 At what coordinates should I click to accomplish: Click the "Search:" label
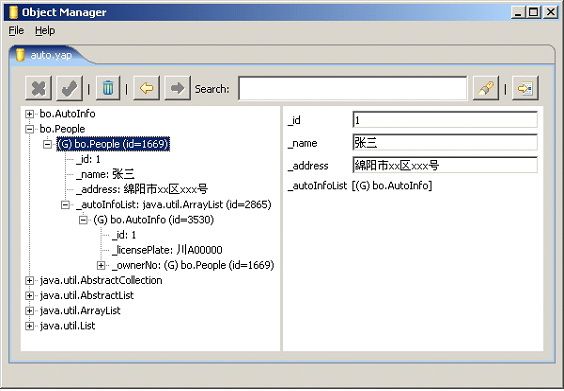click(x=212, y=89)
